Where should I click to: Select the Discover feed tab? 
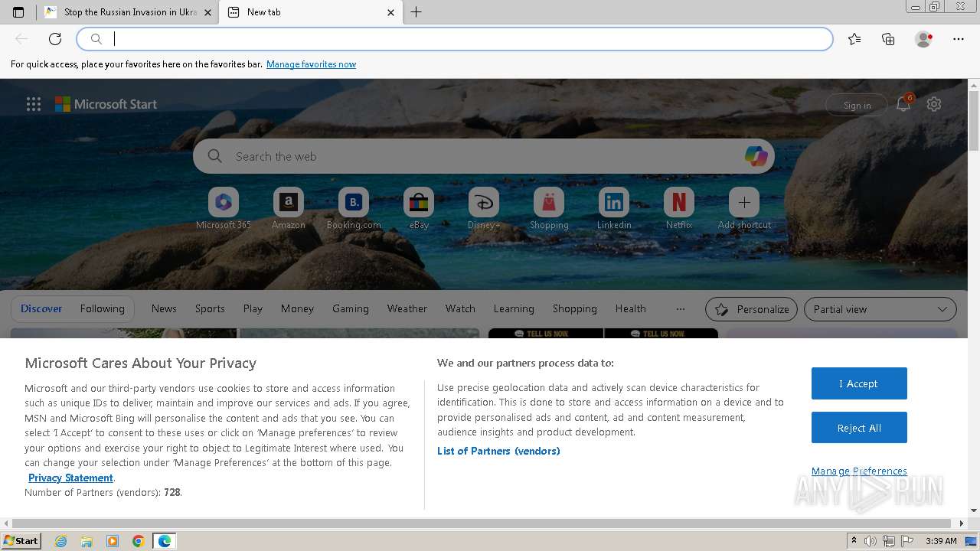[x=41, y=308]
